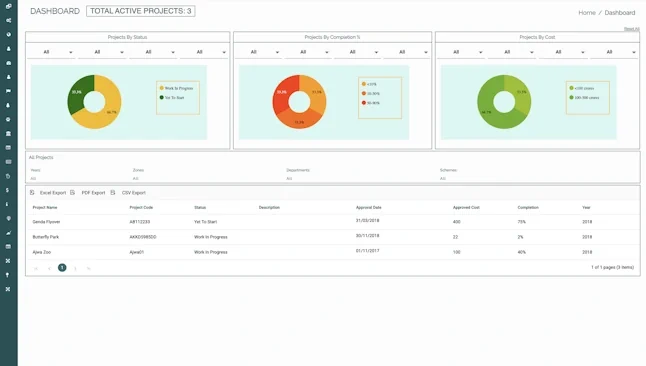Click the Reset All link
This screenshot has width=646, height=366.
(632, 29)
